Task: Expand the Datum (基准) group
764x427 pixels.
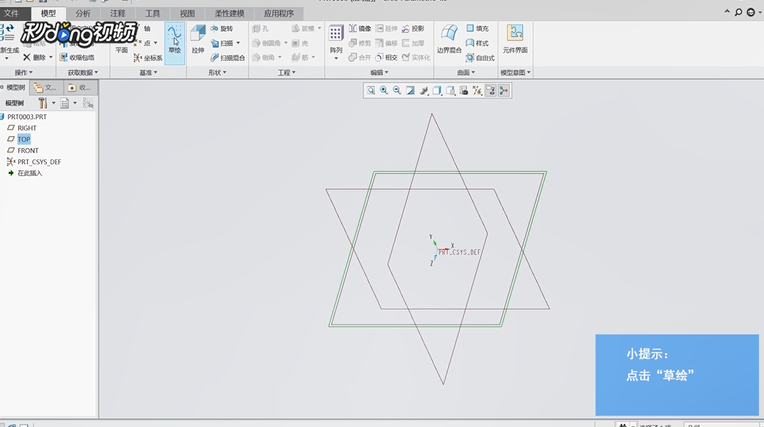Action: pyautogui.click(x=148, y=73)
